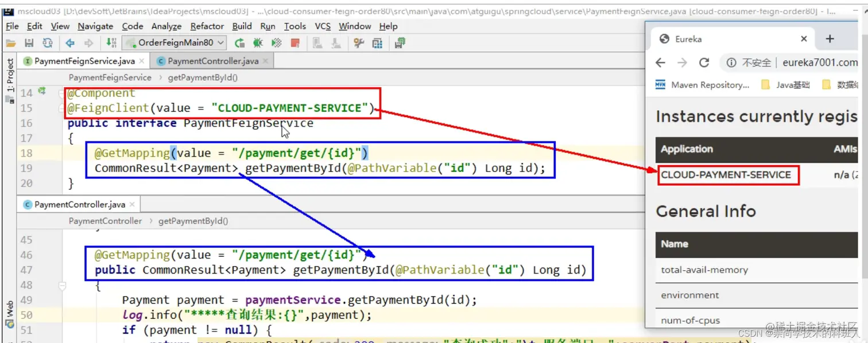Open the 数据 bookmark folder
The height and width of the screenshot is (343, 868).
[x=840, y=85]
